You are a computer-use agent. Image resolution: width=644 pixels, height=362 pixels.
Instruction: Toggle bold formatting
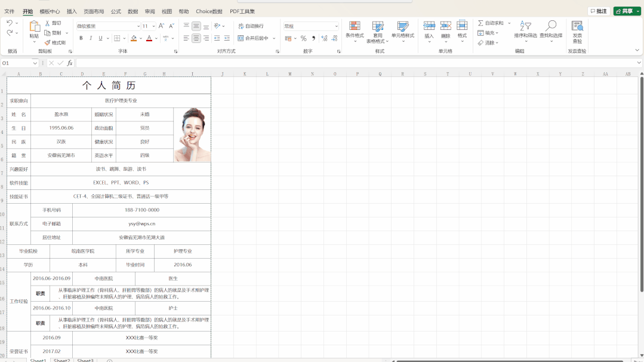(x=81, y=38)
